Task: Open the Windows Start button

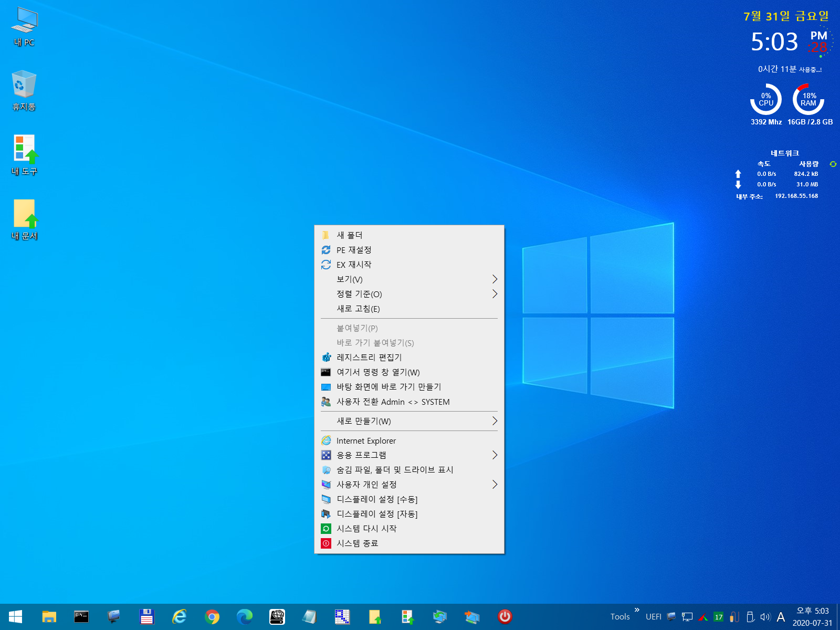Action: pyautogui.click(x=15, y=617)
